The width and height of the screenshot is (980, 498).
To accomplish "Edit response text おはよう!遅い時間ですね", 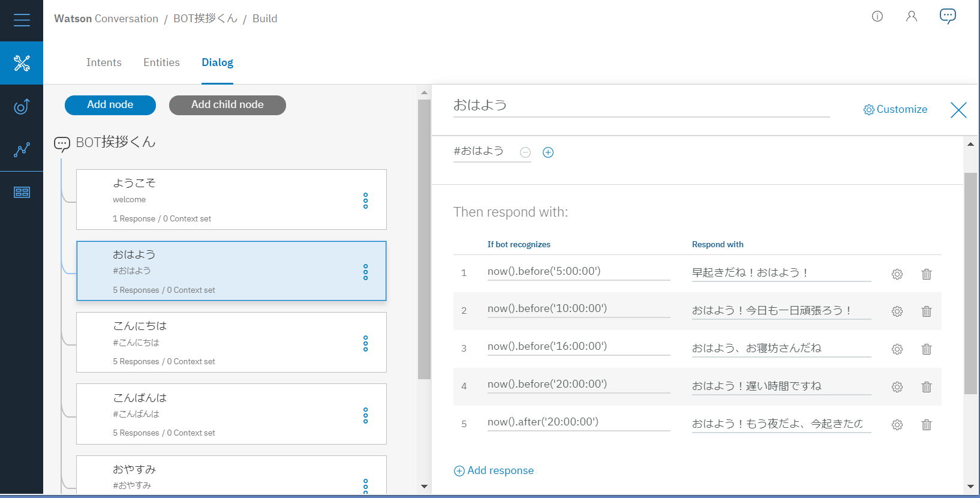I will [781, 386].
